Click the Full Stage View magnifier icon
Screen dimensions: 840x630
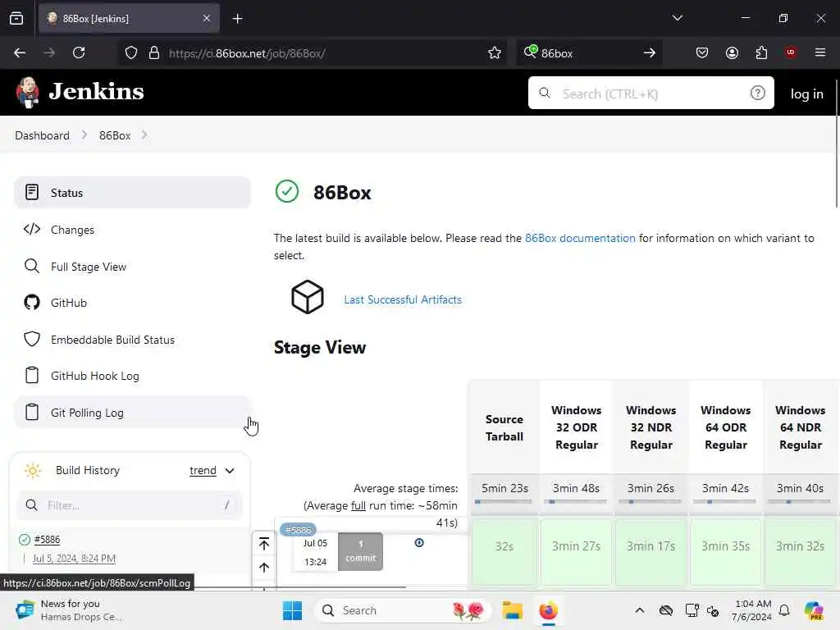tap(32, 267)
